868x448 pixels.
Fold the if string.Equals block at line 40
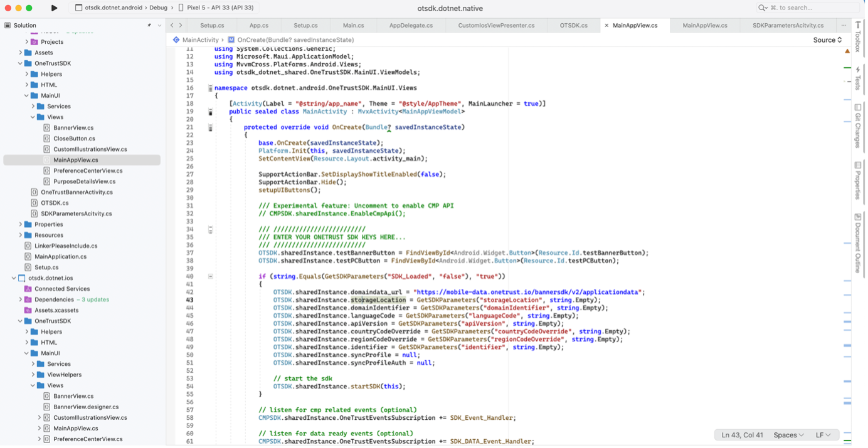[210, 276]
